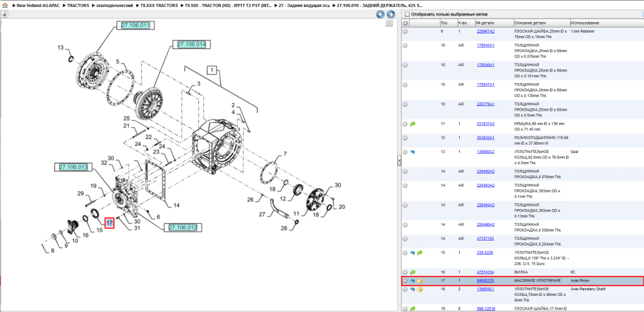The image size is (644, 312).
Task: Click the package box icon on row 84605370
Action: coord(420,281)
